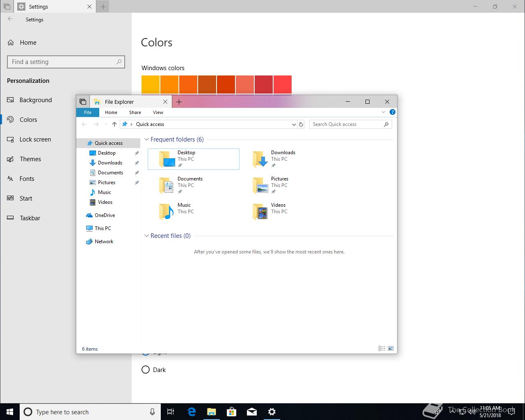Pick the yellow gold Windows color swatch
Screen dimensions: 525x420
tap(151, 84)
